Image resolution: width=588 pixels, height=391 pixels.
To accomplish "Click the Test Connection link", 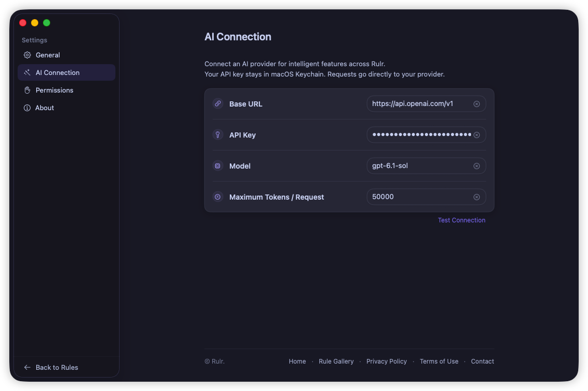I will 462,220.
